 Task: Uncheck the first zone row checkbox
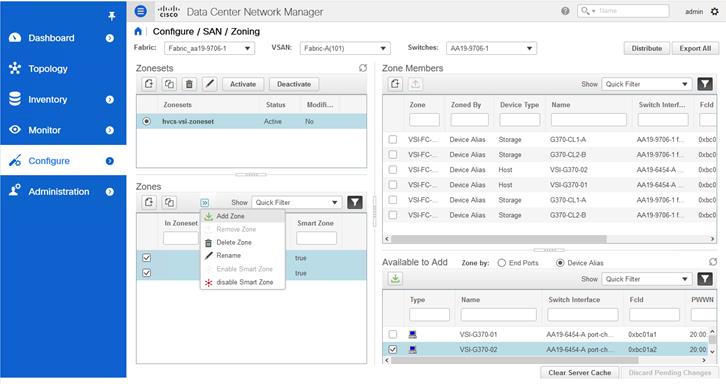[x=146, y=258]
